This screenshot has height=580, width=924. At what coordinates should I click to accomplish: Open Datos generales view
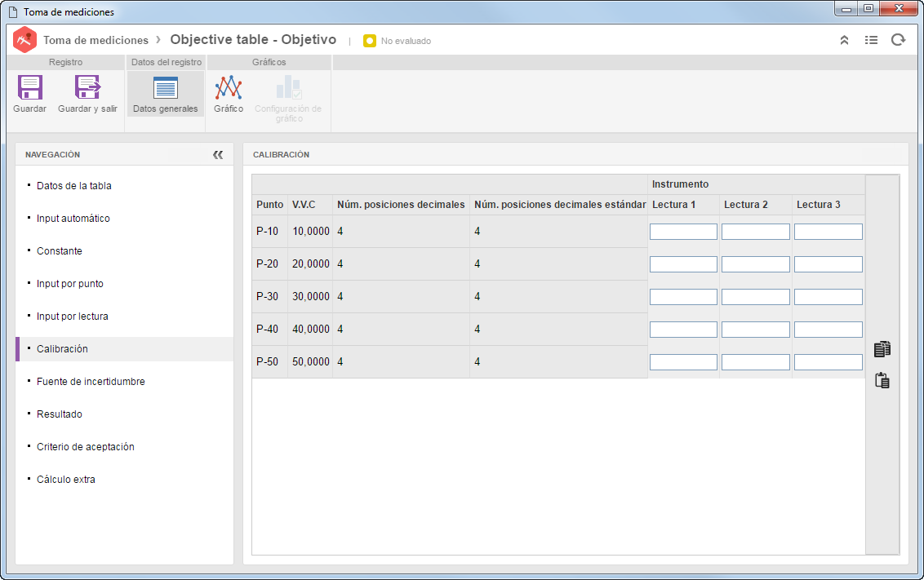[x=166, y=93]
